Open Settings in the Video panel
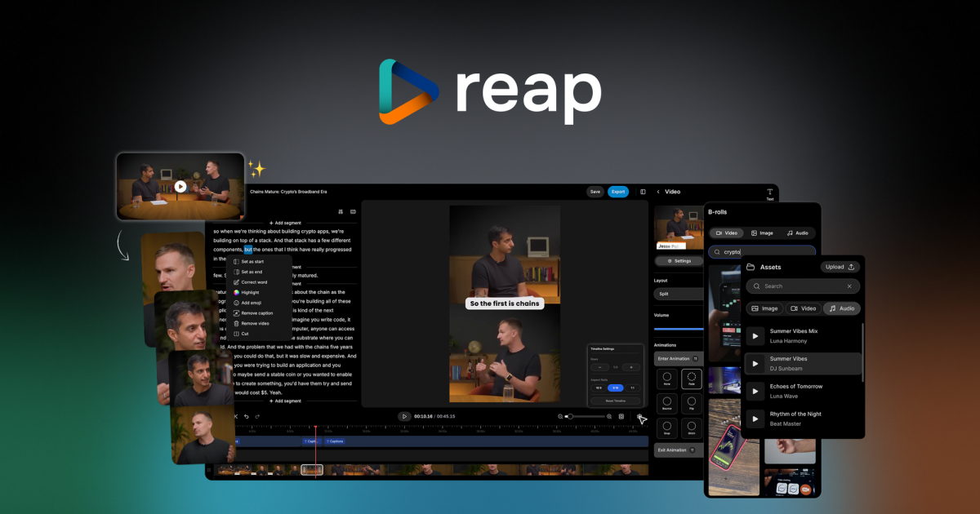The image size is (980, 514). pyautogui.click(x=679, y=261)
